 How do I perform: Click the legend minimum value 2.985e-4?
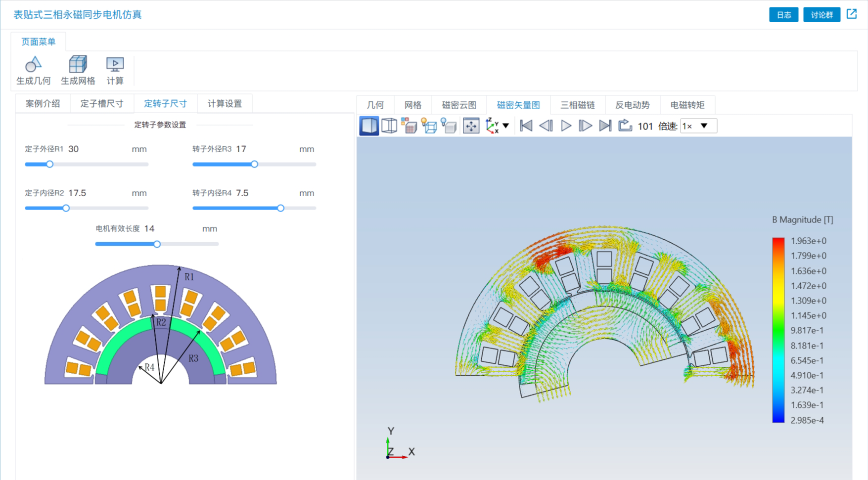[807, 420]
